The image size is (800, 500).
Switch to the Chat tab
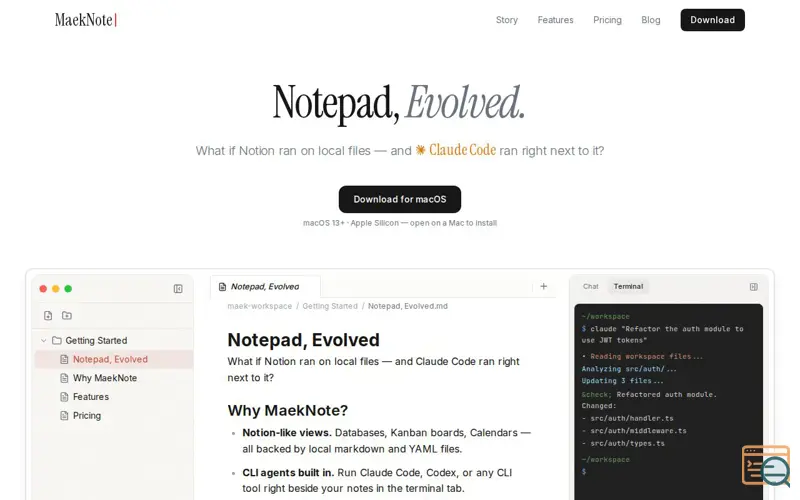590,286
